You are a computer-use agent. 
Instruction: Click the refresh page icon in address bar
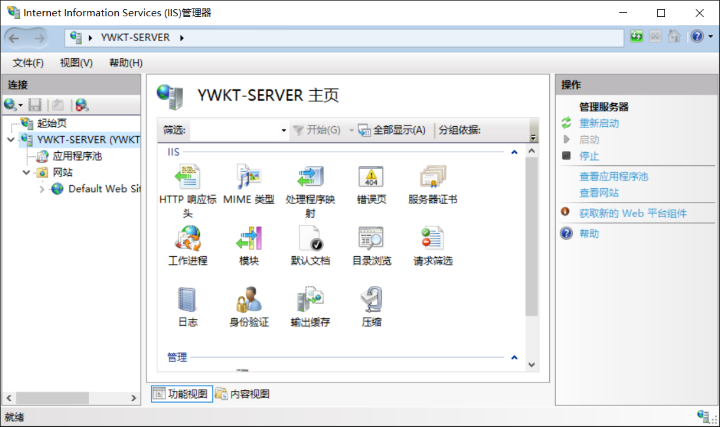636,36
